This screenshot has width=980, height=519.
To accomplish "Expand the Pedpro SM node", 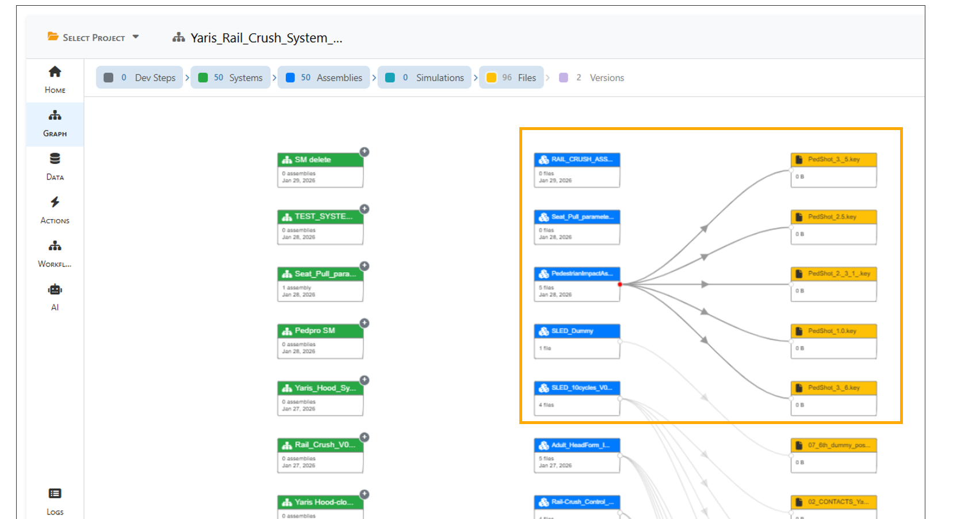I will tap(364, 323).
